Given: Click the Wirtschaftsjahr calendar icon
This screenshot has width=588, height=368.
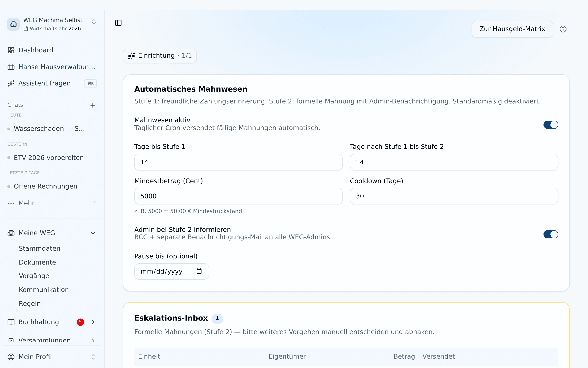Looking at the screenshot, I should pos(26,29).
